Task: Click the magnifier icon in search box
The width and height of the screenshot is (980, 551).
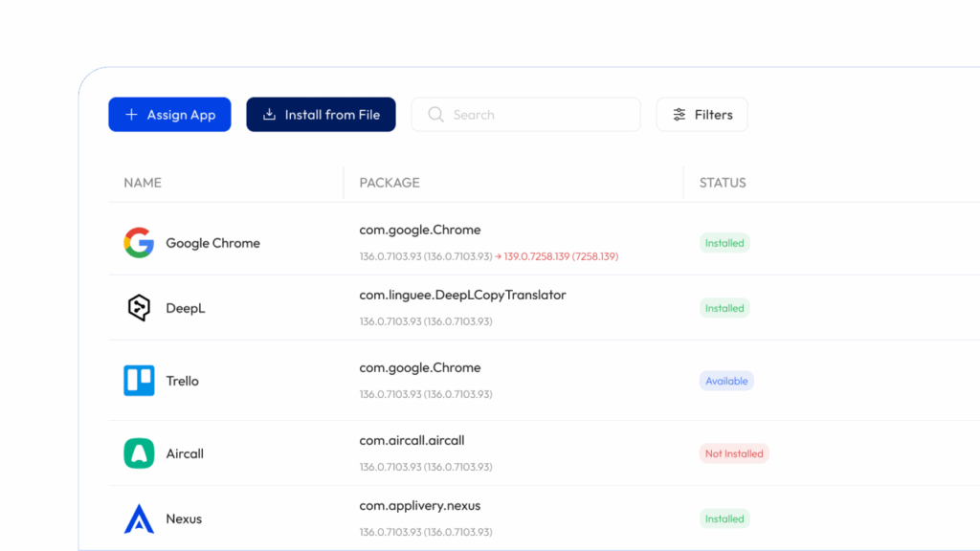Action: (x=435, y=115)
